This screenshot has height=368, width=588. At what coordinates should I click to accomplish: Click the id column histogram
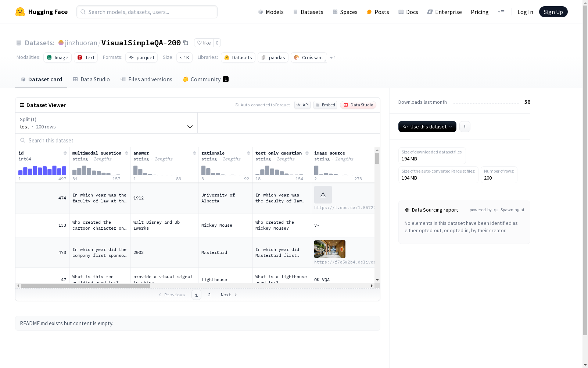42,170
